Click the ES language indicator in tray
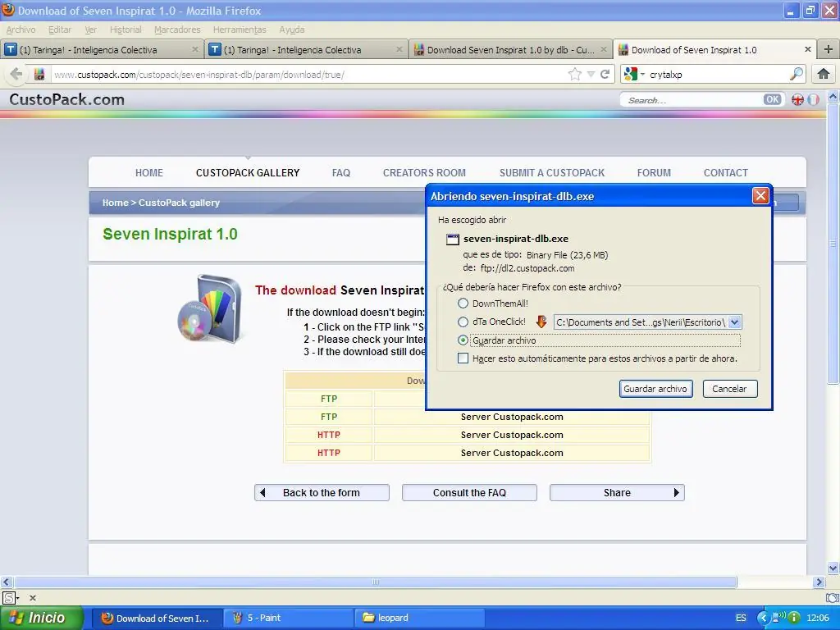This screenshot has width=840, height=630. (741, 618)
